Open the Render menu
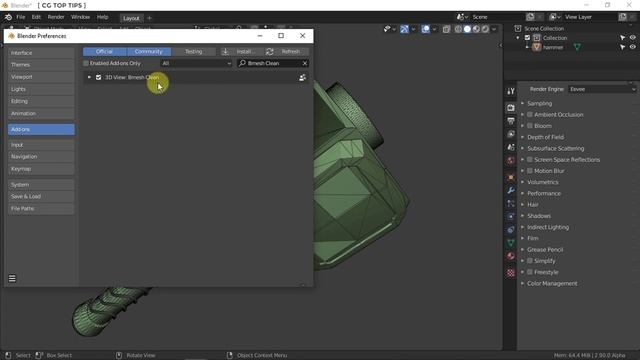 click(56, 17)
